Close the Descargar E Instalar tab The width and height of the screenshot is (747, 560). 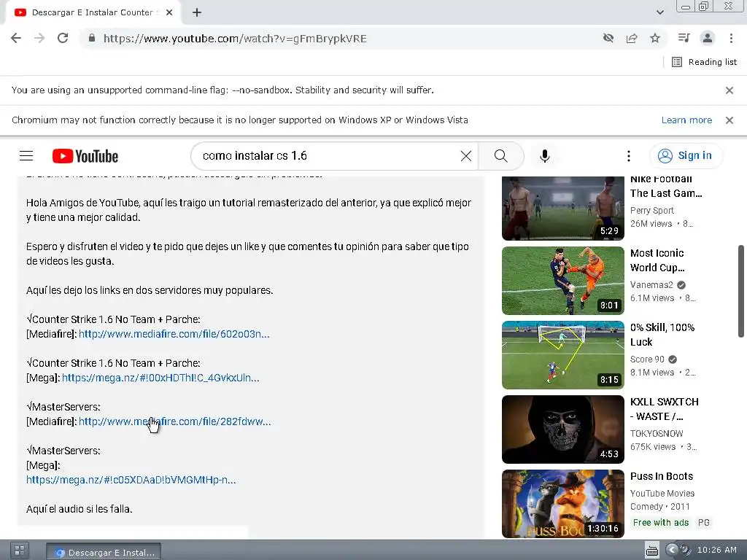(x=169, y=12)
